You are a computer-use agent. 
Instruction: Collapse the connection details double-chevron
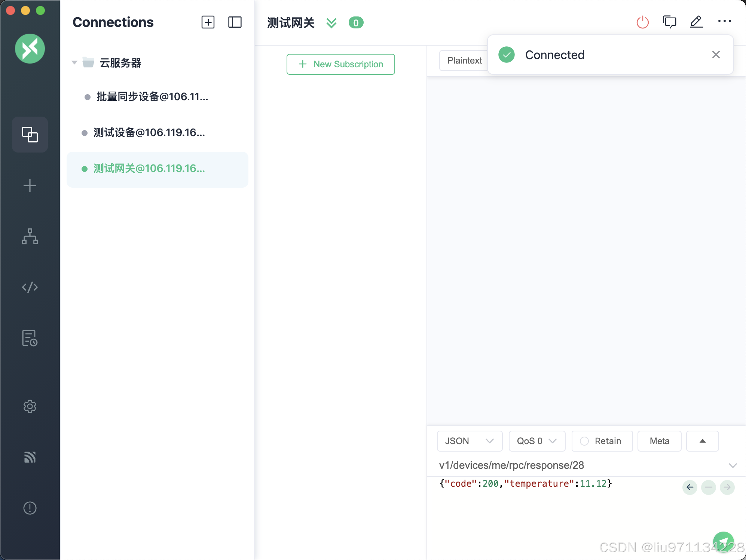coord(331,23)
